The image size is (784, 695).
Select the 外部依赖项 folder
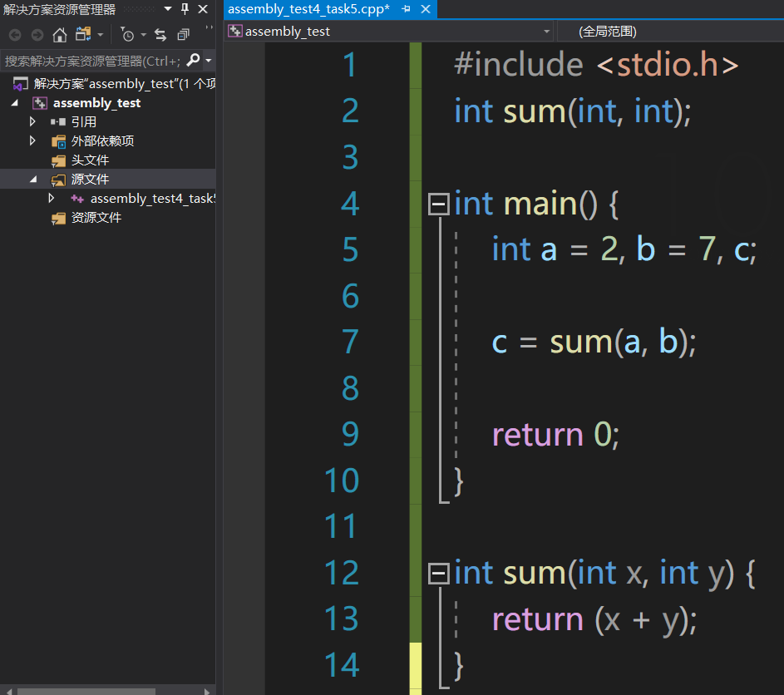[x=102, y=141]
